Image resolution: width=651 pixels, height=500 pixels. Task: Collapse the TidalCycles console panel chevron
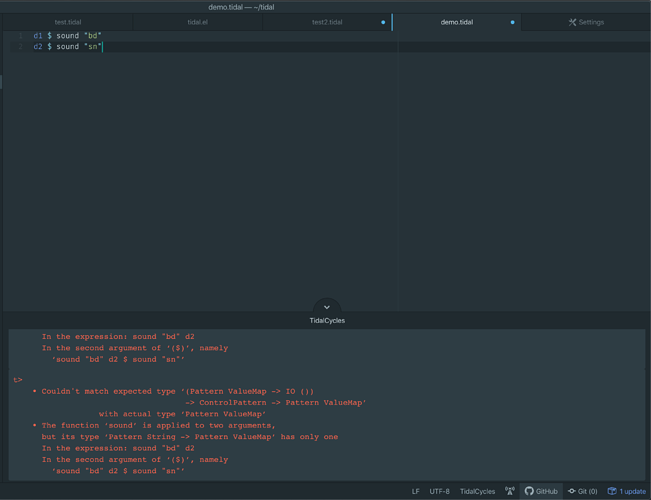point(327,307)
